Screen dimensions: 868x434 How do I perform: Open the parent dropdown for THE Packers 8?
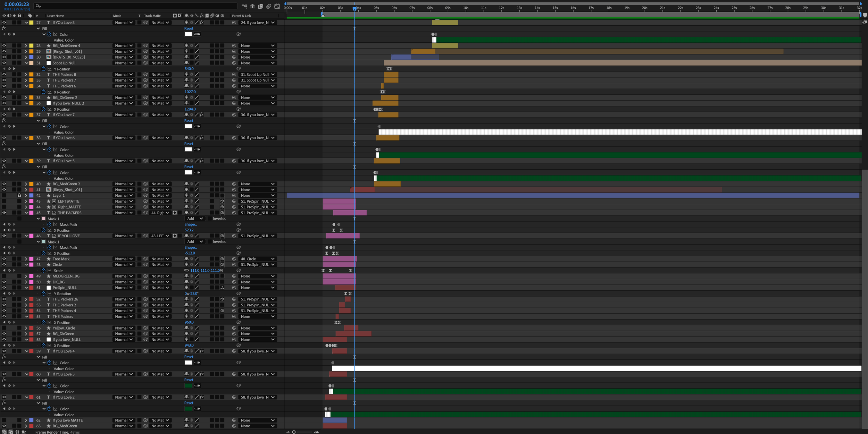point(257,75)
